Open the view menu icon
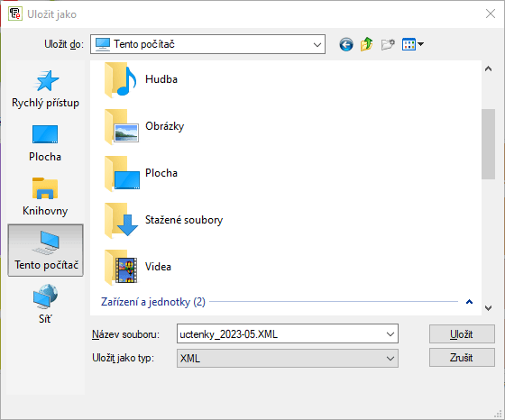The width and height of the screenshot is (505, 420). click(x=413, y=44)
